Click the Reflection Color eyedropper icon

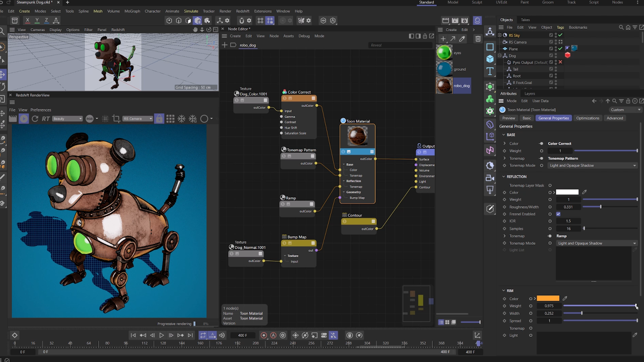[x=584, y=192]
